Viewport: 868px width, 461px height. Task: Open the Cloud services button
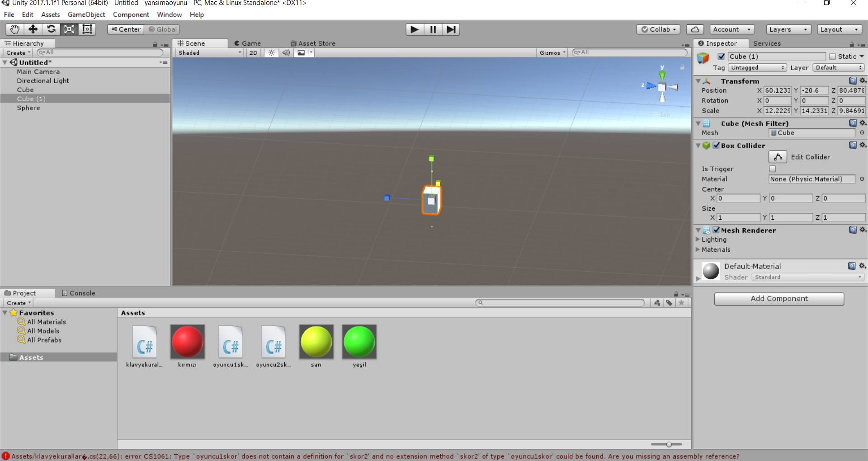pyautogui.click(x=695, y=29)
